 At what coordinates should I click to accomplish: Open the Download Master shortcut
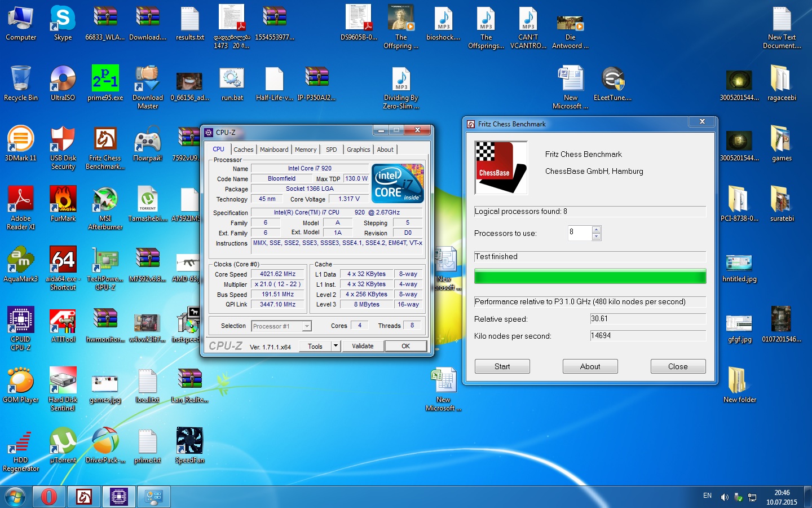(x=148, y=87)
